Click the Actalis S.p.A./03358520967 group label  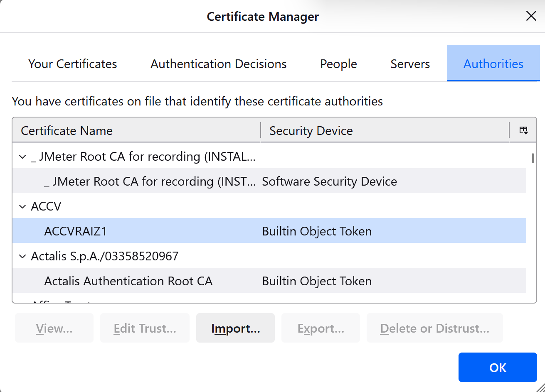point(105,256)
